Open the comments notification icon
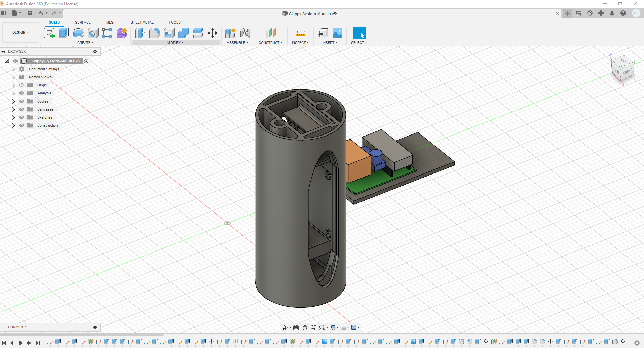644x348 pixels. pyautogui.click(x=579, y=13)
